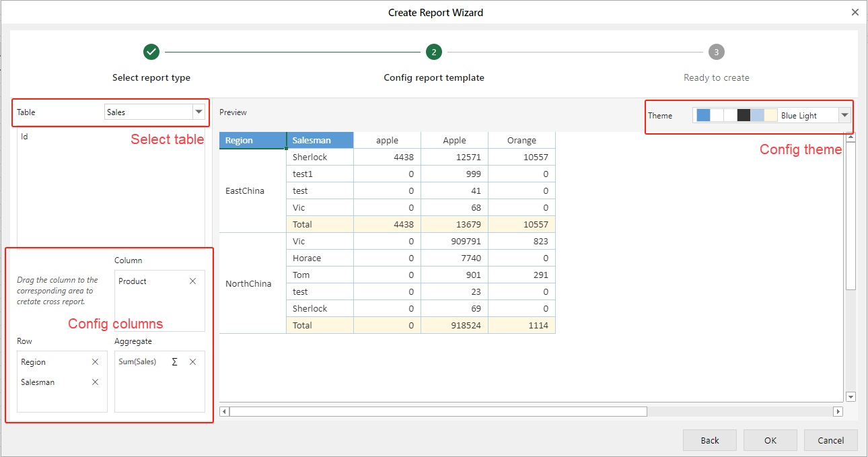The height and width of the screenshot is (457, 868).
Task: Click the completed step one checkmark
Action: pyautogui.click(x=151, y=52)
